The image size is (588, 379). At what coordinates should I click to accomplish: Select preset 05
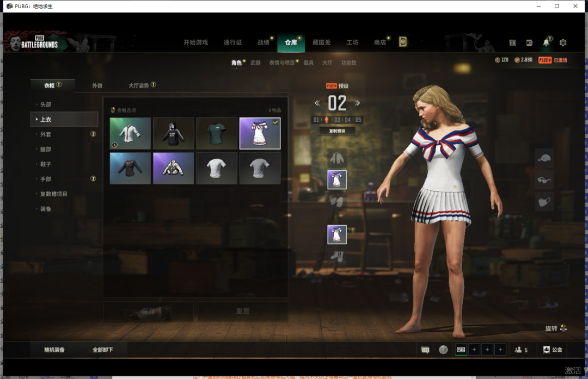[x=358, y=120]
